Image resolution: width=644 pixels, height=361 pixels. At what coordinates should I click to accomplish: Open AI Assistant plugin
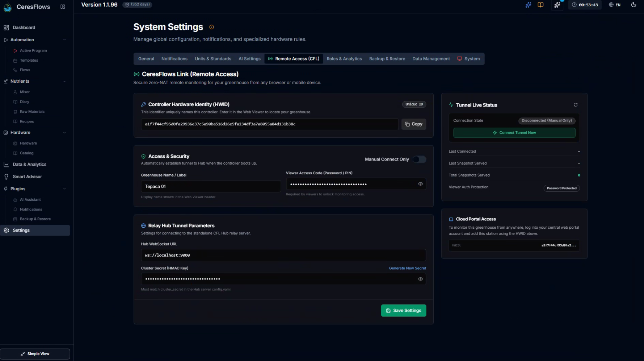pyautogui.click(x=30, y=200)
